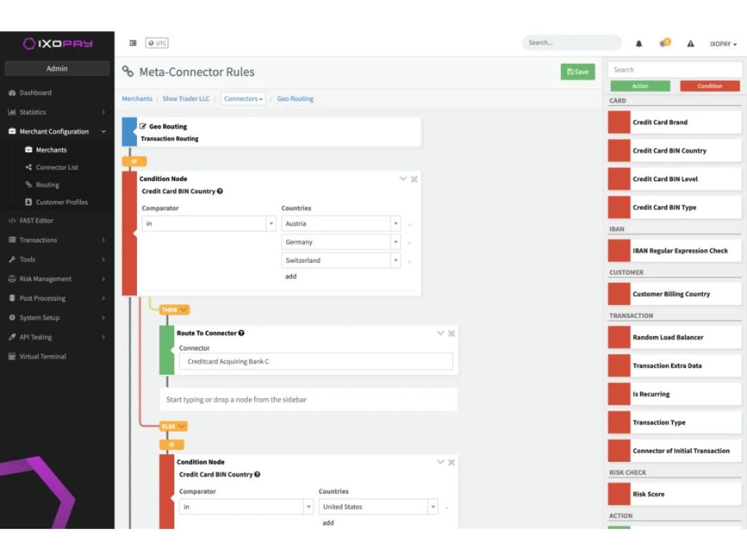
Task: Click 'Start typing or drop a node' field
Action: (x=308, y=399)
